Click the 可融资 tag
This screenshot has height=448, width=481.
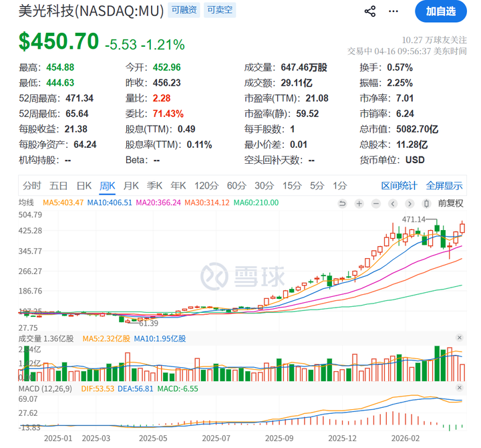pyautogui.click(x=184, y=10)
